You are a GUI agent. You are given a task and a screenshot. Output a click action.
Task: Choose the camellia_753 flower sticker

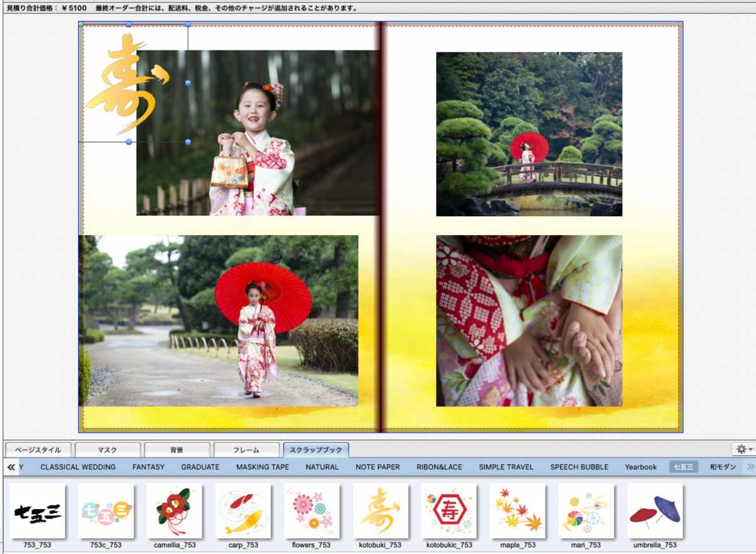(x=175, y=511)
